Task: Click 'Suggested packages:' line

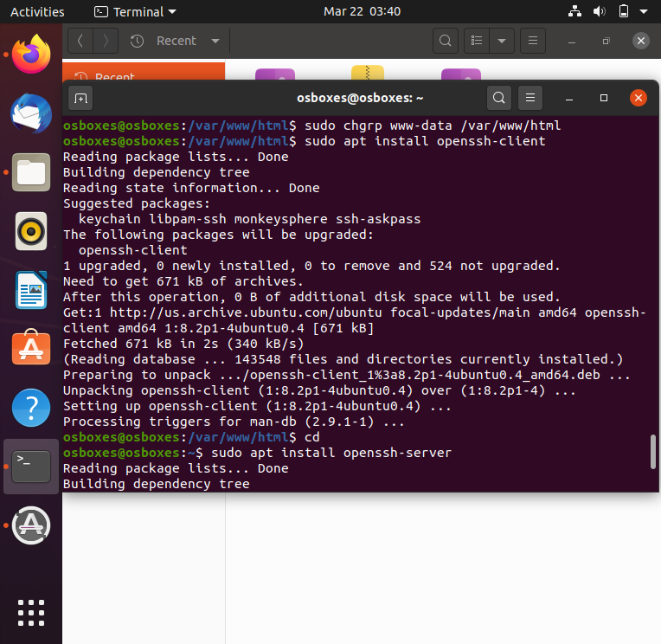Action: (137, 203)
